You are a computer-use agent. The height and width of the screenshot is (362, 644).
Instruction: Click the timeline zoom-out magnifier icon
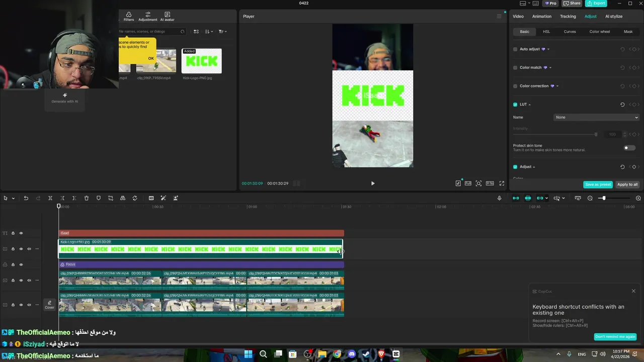point(590,198)
